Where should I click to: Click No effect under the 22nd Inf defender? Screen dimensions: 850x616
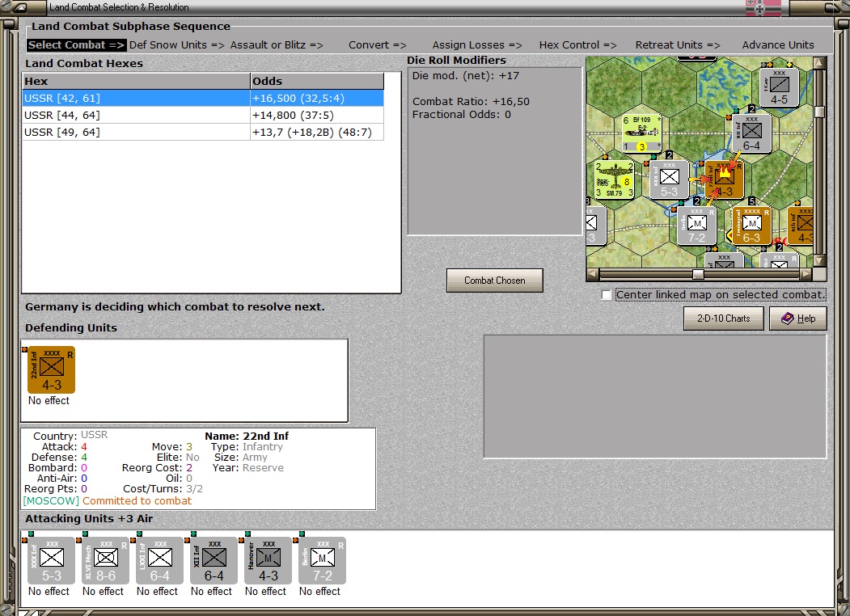point(49,400)
